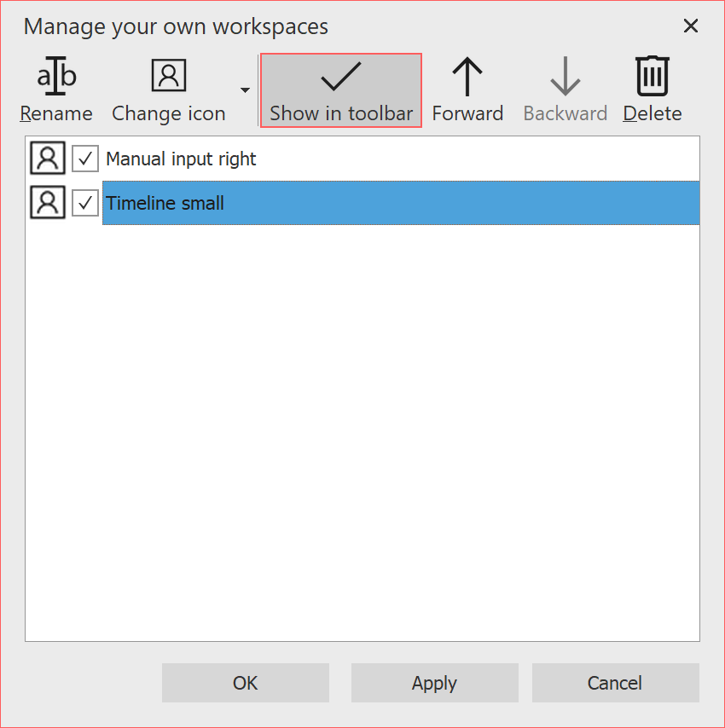Click the workspace icon beside Manual input right

click(47, 158)
